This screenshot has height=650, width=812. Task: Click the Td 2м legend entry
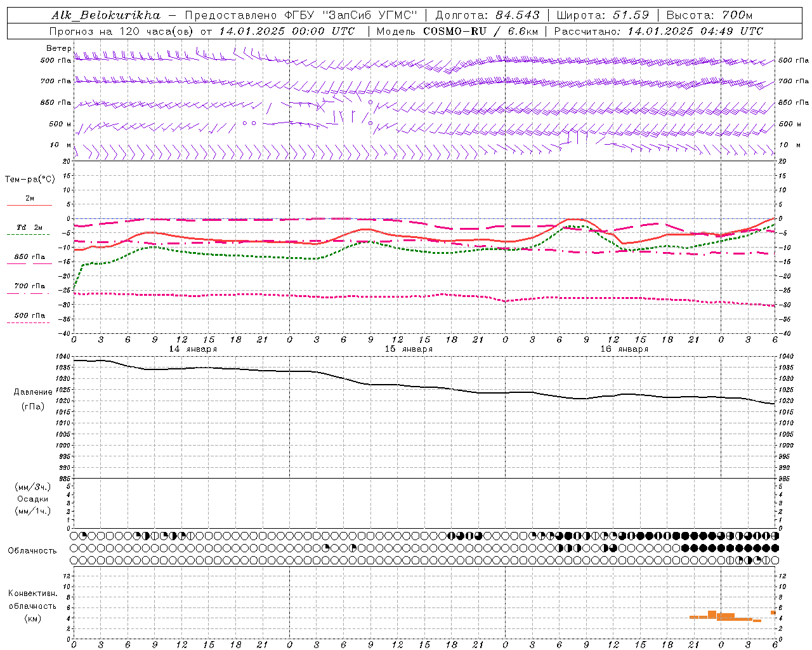coord(30,227)
